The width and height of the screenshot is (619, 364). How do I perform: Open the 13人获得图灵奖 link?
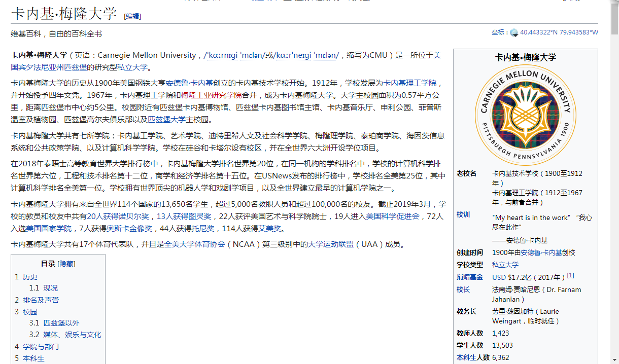click(x=184, y=216)
